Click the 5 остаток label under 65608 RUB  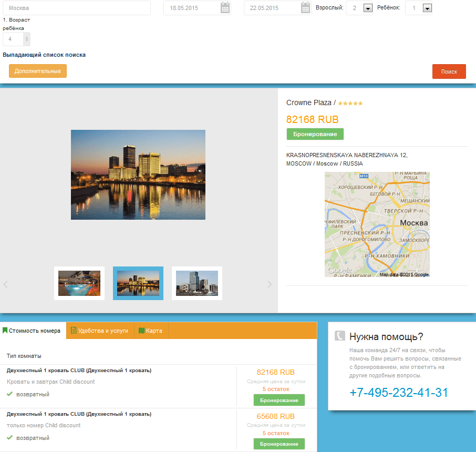point(276,433)
